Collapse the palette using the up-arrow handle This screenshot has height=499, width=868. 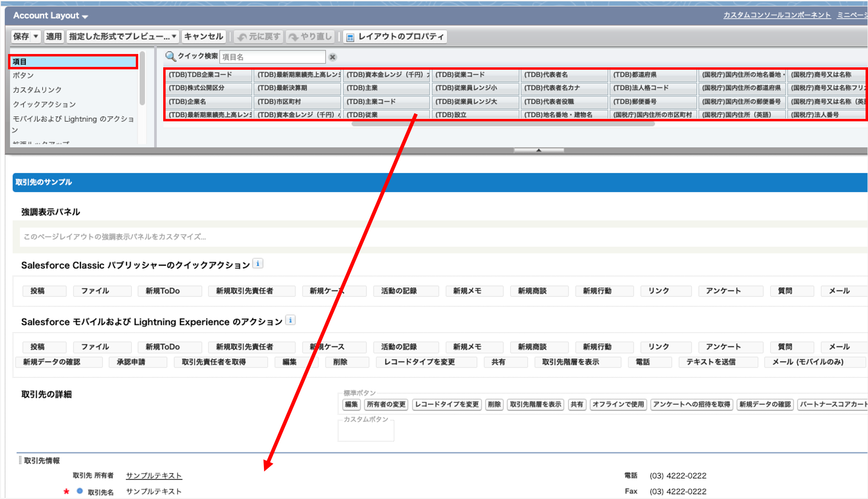click(539, 150)
